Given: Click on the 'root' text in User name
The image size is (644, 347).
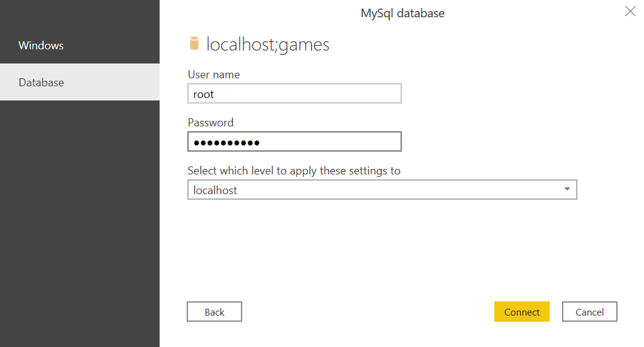Looking at the screenshot, I should pyautogui.click(x=203, y=94).
